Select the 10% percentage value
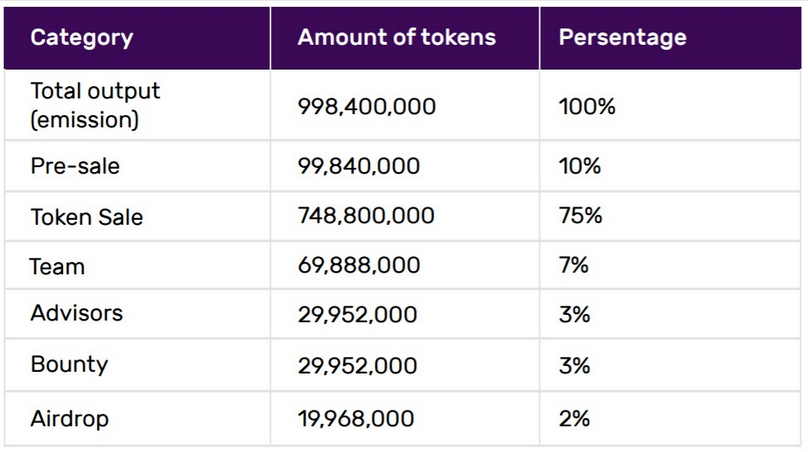 pos(580,166)
